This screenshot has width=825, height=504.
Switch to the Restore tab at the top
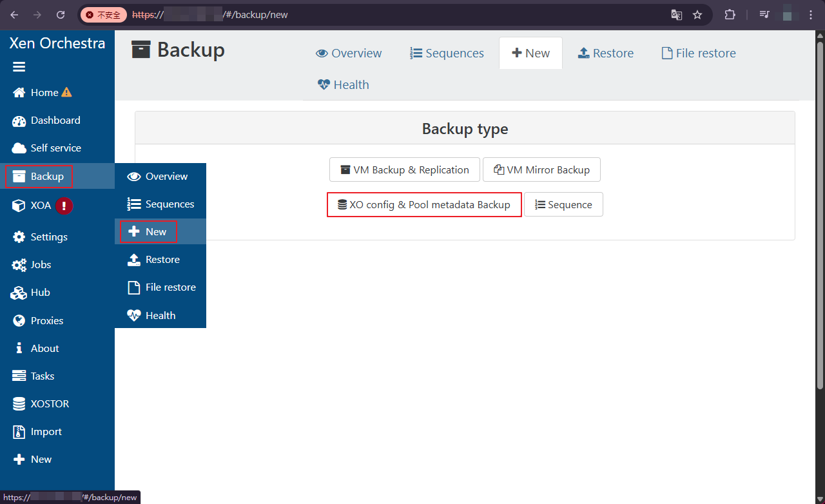coord(606,53)
